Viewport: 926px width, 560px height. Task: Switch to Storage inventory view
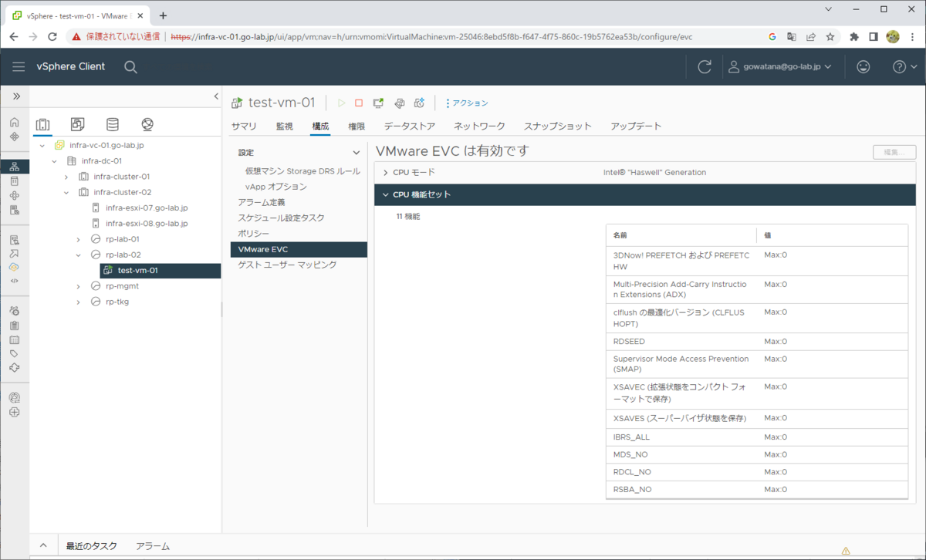click(x=113, y=124)
